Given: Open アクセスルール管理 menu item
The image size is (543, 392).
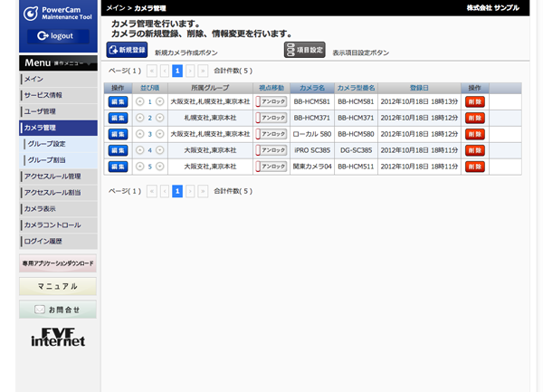Looking at the screenshot, I should 52,177.
